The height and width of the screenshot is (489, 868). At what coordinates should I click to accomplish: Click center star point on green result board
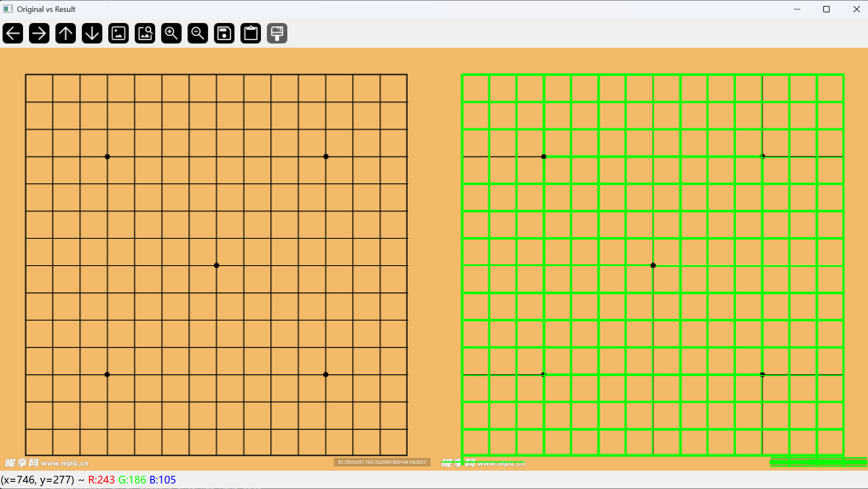click(x=653, y=265)
